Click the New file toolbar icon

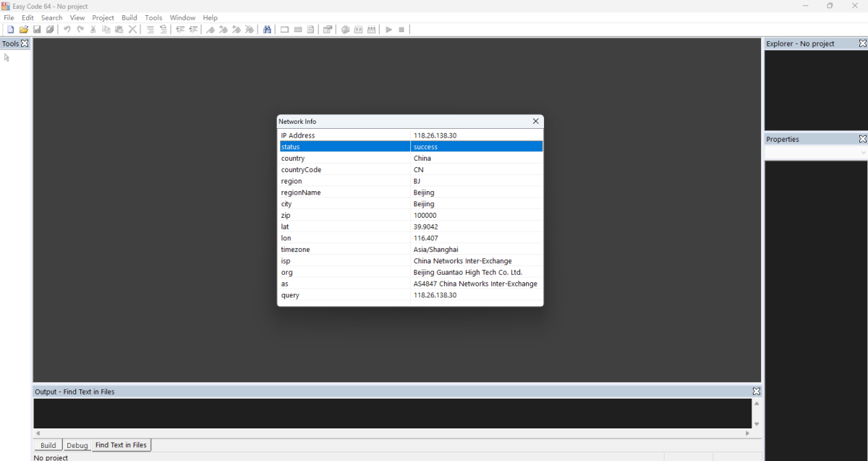point(10,30)
